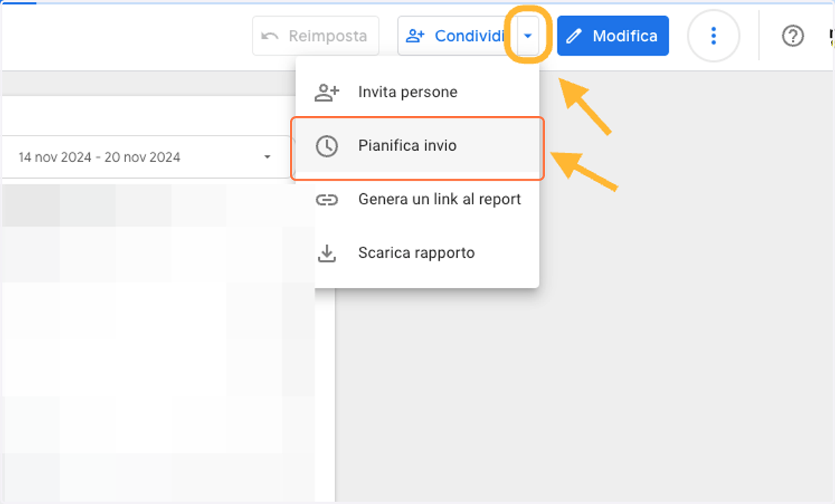835x504 pixels.
Task: Click the pencil icon on Modifica
Action: coord(574,36)
